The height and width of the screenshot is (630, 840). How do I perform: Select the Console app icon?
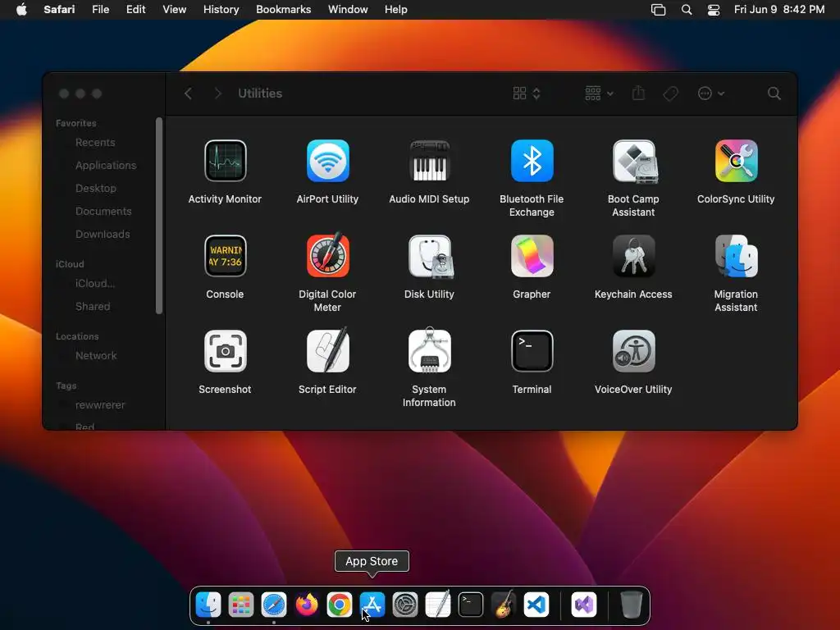click(x=225, y=256)
